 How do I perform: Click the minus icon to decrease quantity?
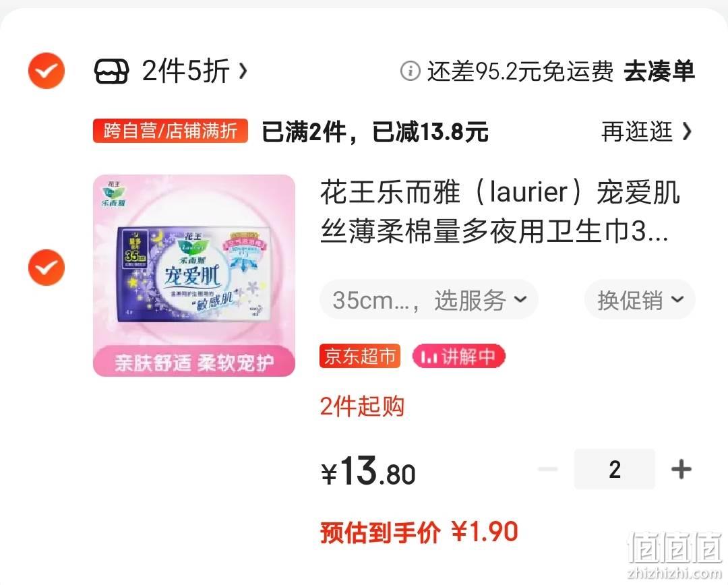click(x=548, y=469)
